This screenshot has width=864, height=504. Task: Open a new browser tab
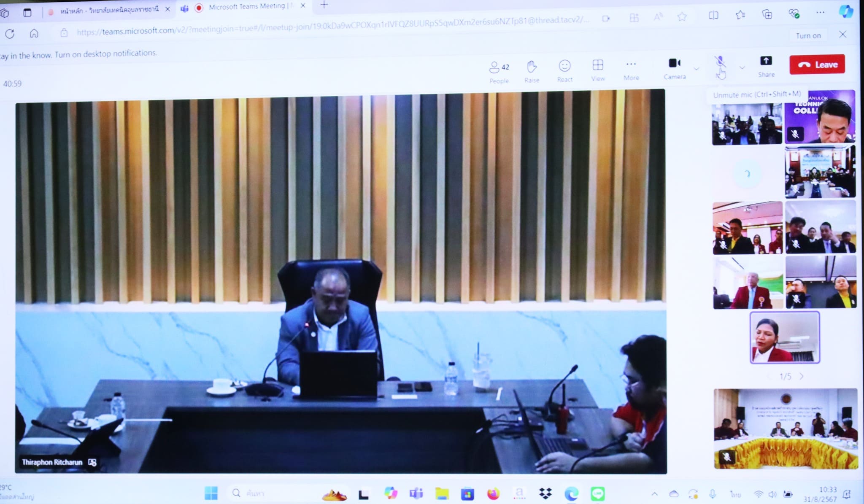coord(324,5)
